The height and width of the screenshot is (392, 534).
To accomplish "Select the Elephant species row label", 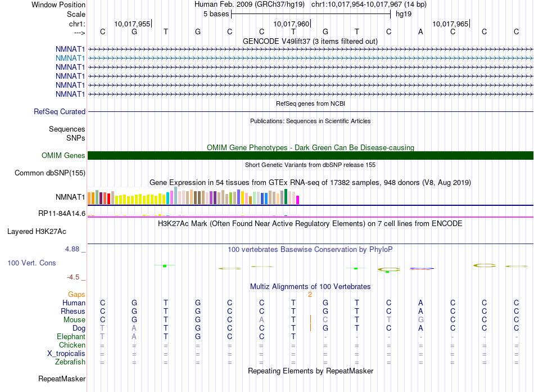I will [71, 336].
